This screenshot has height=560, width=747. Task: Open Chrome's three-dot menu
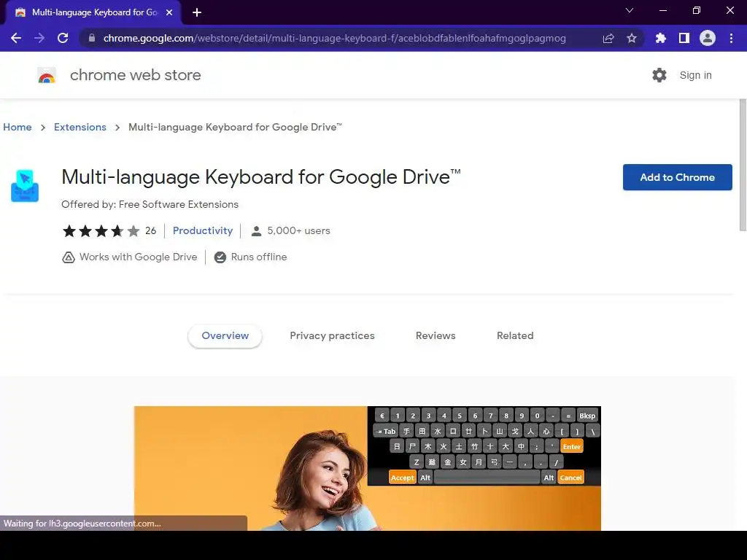[731, 38]
